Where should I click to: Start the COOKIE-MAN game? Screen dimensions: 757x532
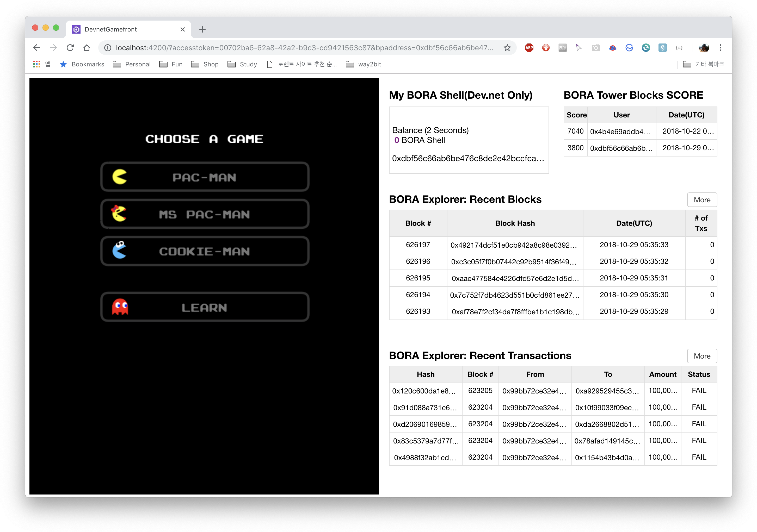(205, 251)
